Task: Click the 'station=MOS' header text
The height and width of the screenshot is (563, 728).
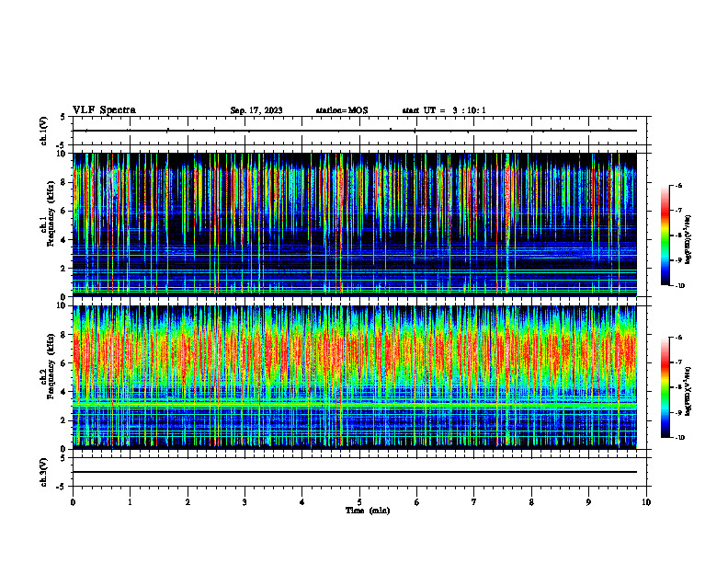Action: pos(342,110)
